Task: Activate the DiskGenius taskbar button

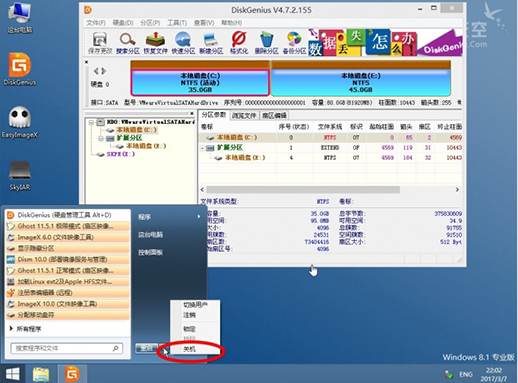Action: click(x=72, y=374)
